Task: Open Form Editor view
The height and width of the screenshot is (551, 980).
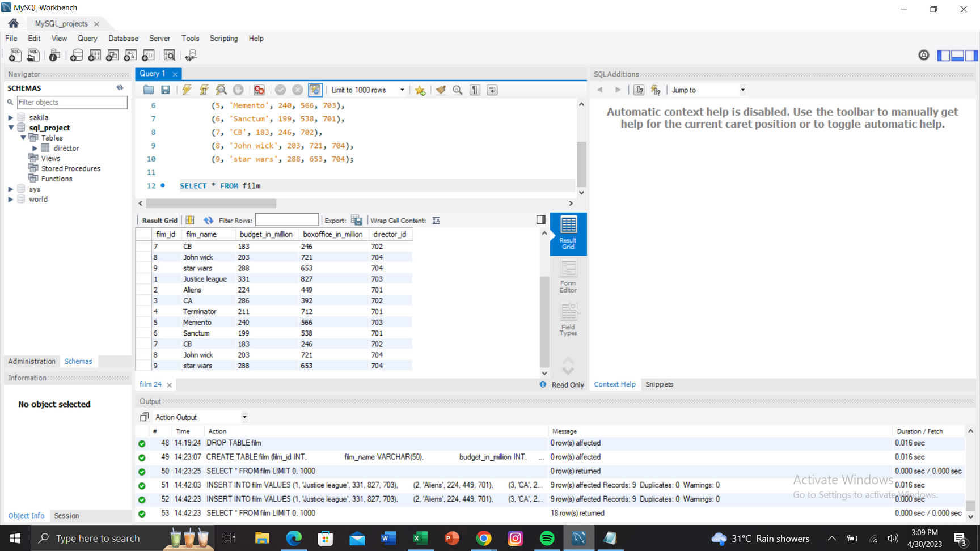Action: 568,277
